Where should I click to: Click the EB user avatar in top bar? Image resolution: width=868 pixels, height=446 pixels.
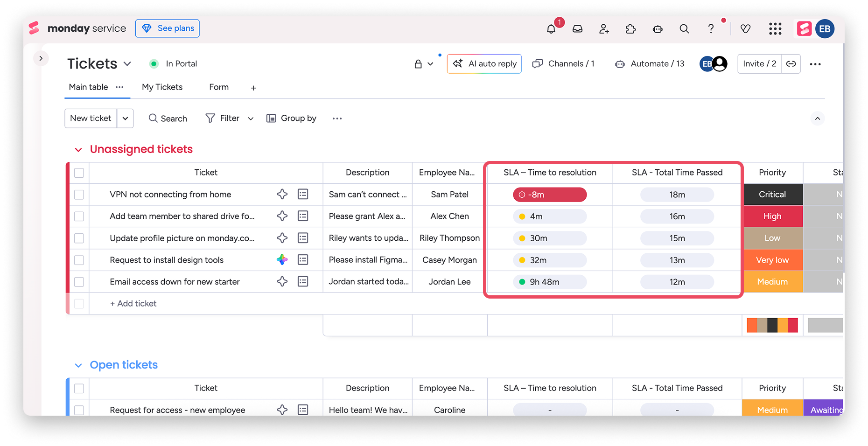coord(825,29)
